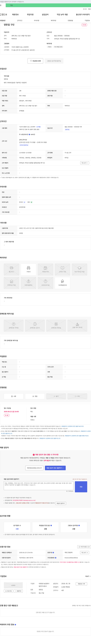Select the 통근버스 benefit icon
91x644 pixels.
coord(12,270)
